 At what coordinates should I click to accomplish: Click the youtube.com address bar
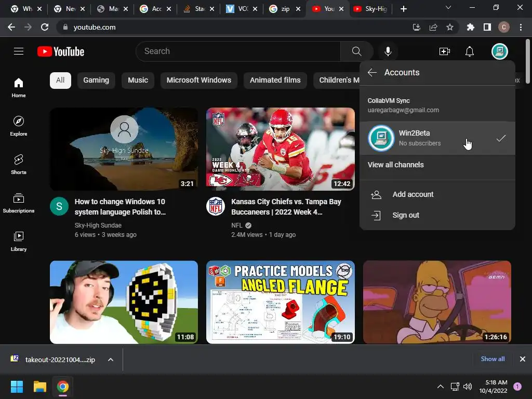(x=234, y=27)
